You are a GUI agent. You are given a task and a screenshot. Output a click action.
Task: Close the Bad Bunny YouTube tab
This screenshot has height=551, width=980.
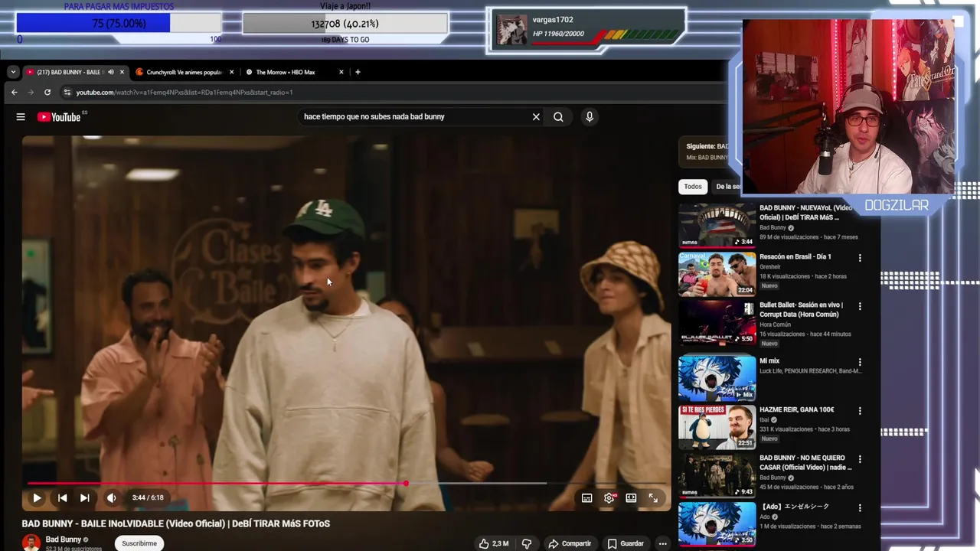coord(122,72)
